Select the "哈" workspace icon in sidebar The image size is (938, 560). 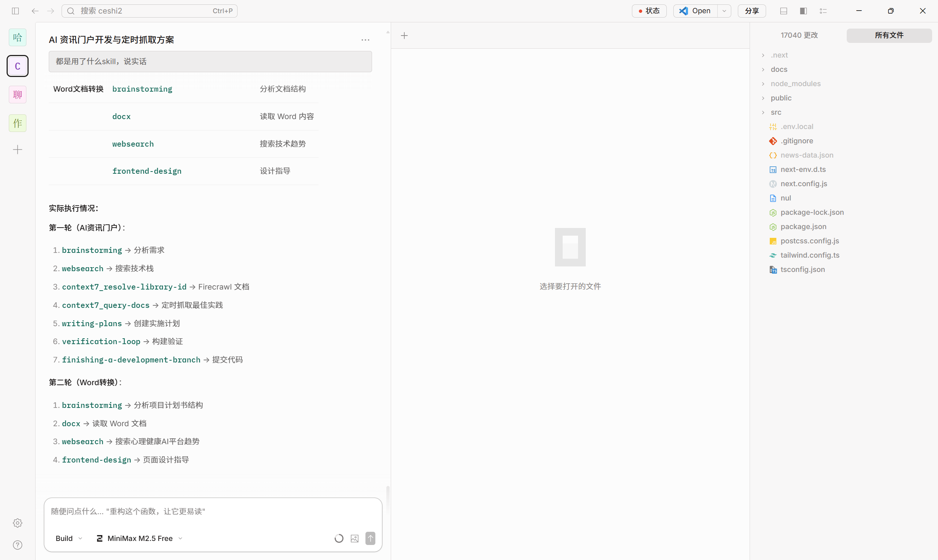(x=17, y=37)
